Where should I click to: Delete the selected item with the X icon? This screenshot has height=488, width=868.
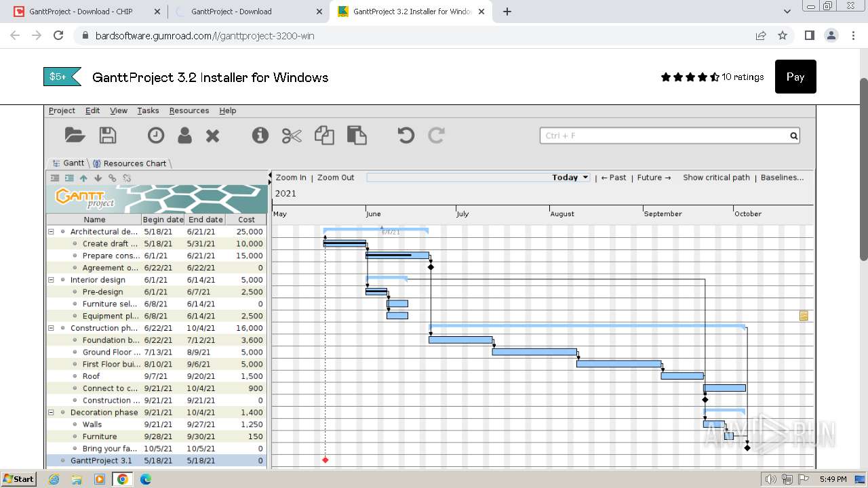coord(213,136)
